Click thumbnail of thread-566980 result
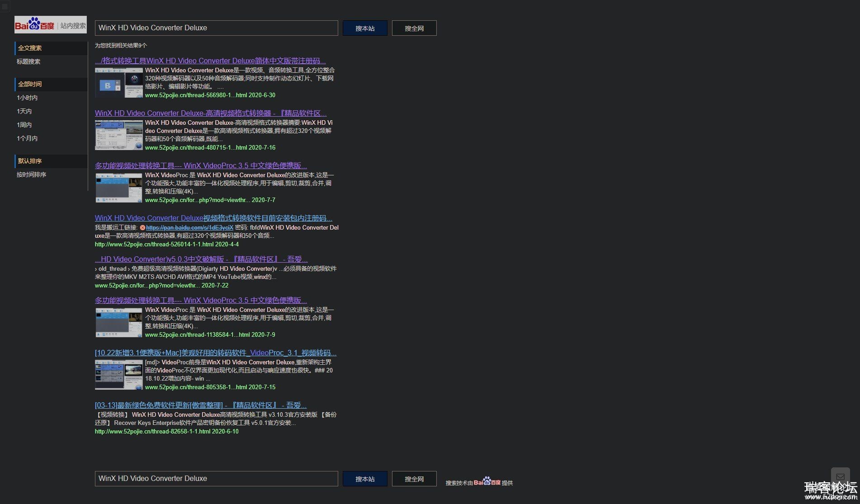The height and width of the screenshot is (504, 860). [x=119, y=83]
